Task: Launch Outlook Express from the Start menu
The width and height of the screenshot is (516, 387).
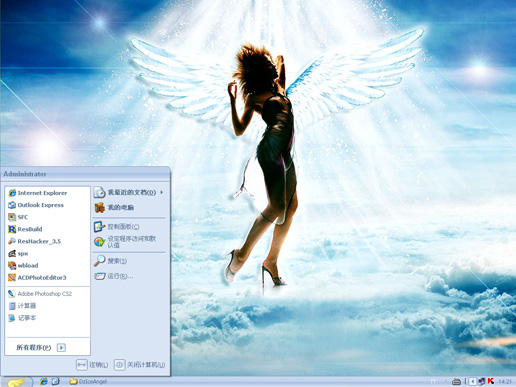Action: coord(48,205)
